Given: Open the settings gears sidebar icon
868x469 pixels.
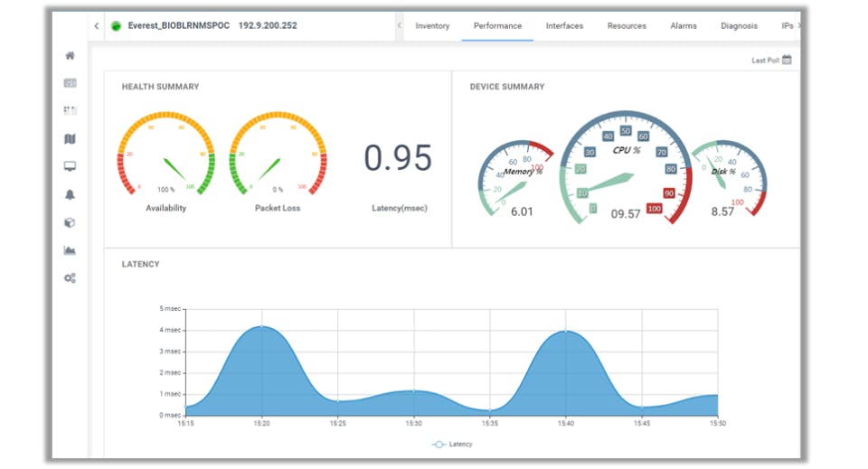Looking at the screenshot, I should click(x=70, y=278).
